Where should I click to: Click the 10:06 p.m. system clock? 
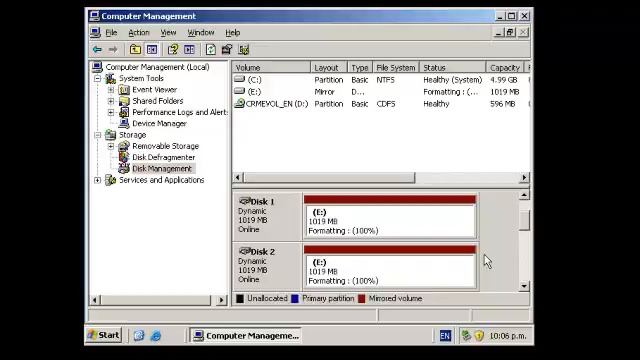[x=508, y=336]
